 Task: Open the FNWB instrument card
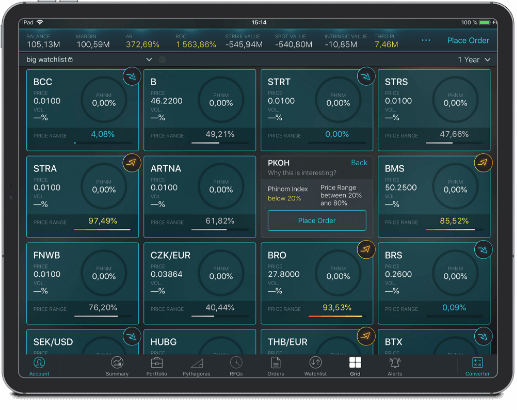click(x=82, y=283)
